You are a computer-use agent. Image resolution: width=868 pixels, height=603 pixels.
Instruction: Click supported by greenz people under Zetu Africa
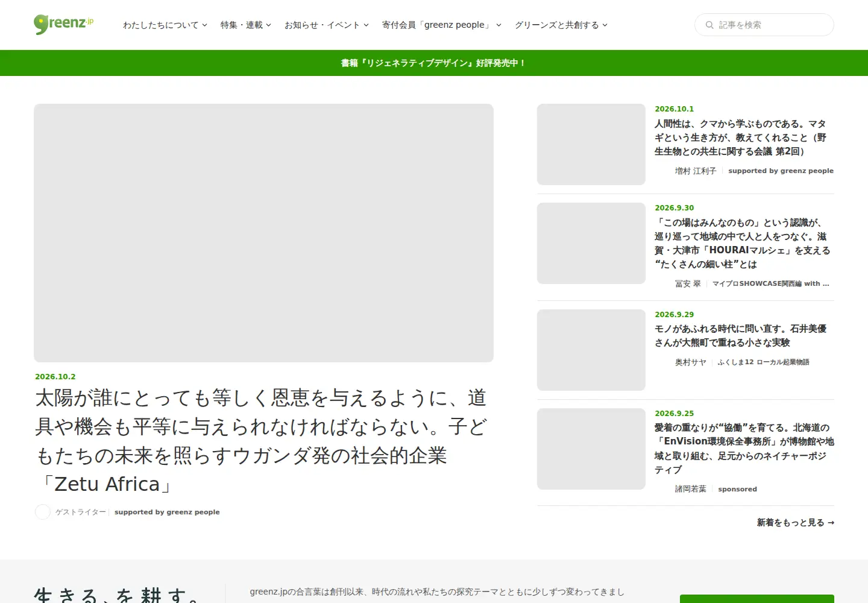coord(167,512)
